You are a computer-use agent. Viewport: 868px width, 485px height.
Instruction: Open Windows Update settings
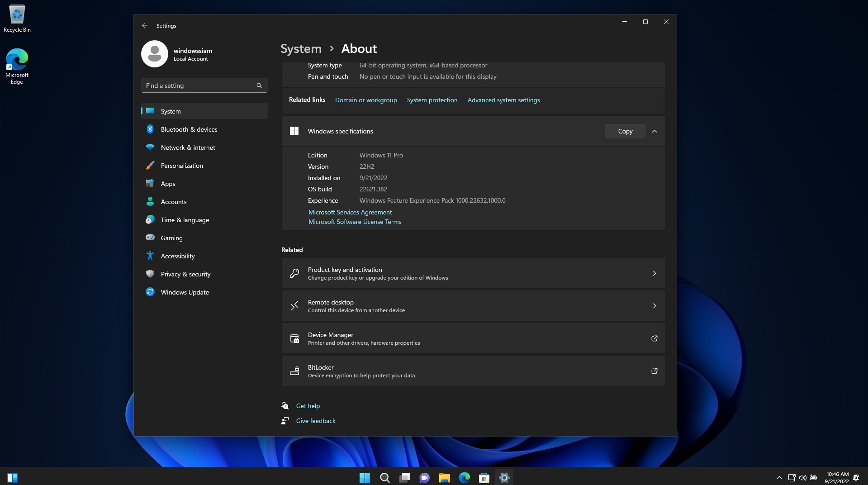(204, 292)
